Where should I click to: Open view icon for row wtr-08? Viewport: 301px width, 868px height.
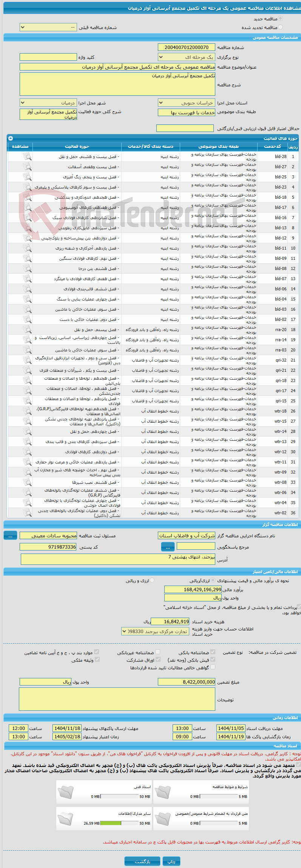click(x=27, y=482)
